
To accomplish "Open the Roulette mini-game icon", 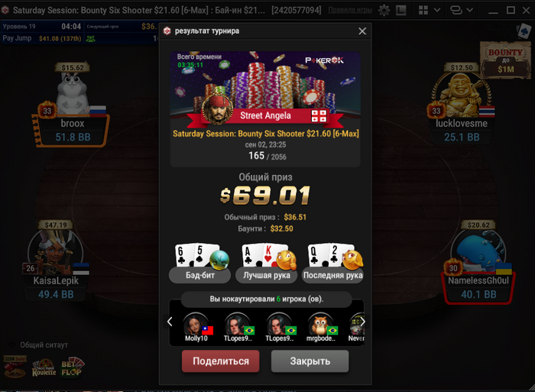I will point(44,368).
